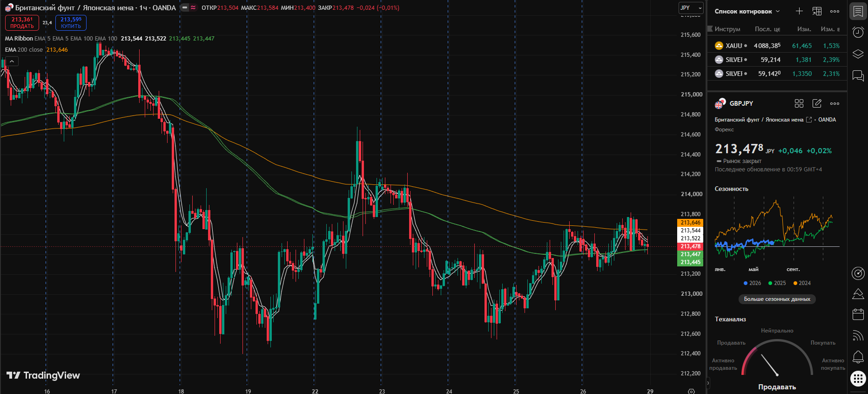Click the green 213,447 price label
This screenshot has height=394, width=868.
pos(690,254)
